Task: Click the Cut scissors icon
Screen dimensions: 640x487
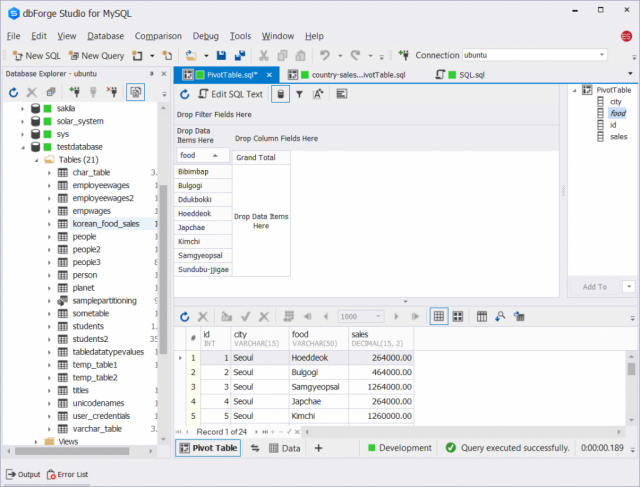Action: pyautogui.click(x=264, y=55)
